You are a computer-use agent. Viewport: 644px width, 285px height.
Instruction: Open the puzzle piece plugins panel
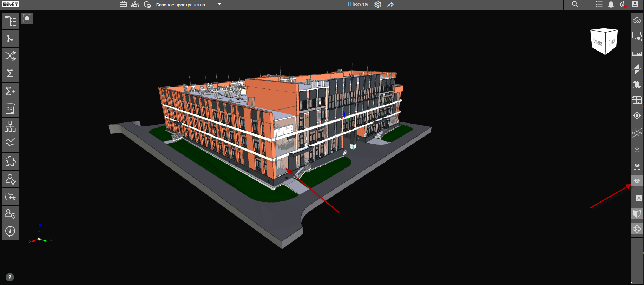(10, 161)
